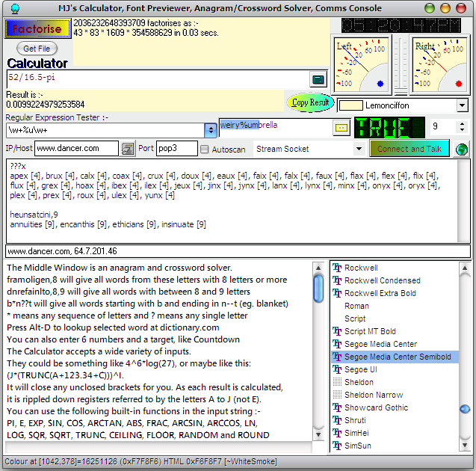Screen dimensions: 476x471
Task: Click the regex test string field
Action: (x=276, y=128)
